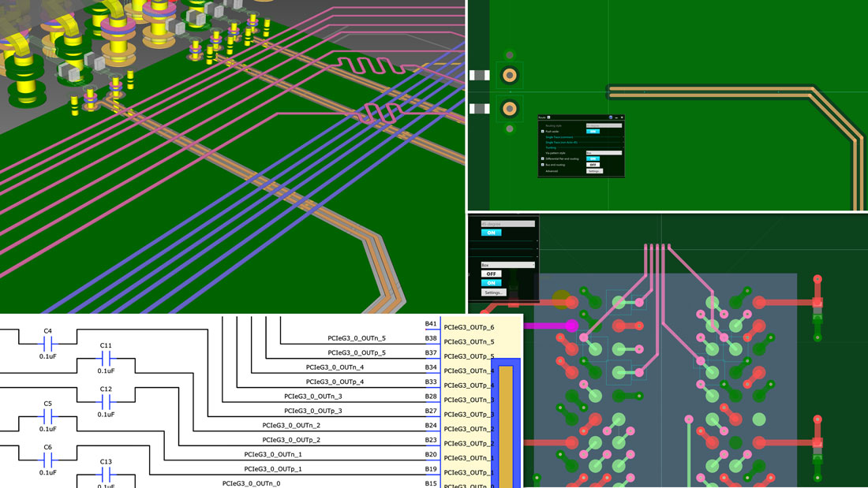Open Via pattern style dropdown in upper dialog
This screenshot has height=488, width=868.
click(x=604, y=153)
